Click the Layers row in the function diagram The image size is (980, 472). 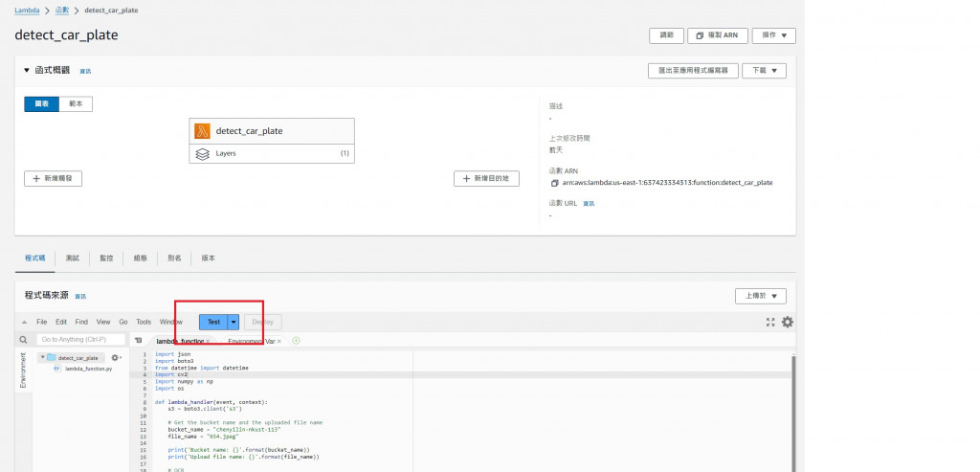point(272,154)
